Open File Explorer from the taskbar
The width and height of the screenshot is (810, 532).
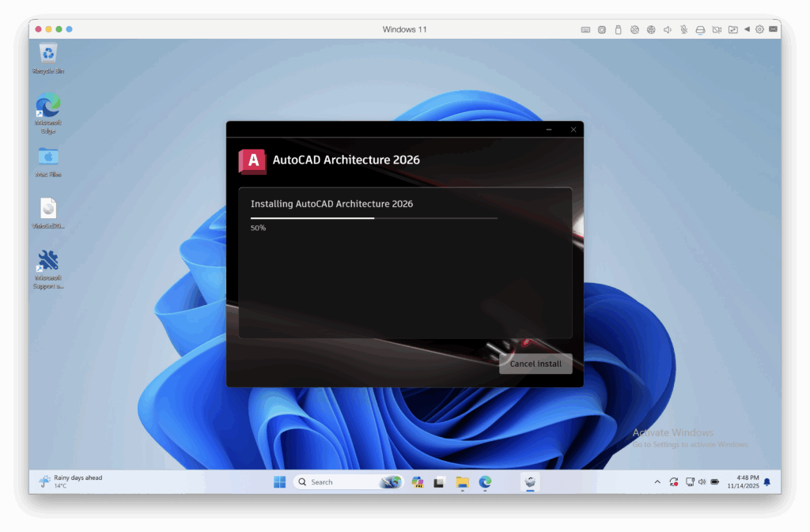pyautogui.click(x=462, y=481)
